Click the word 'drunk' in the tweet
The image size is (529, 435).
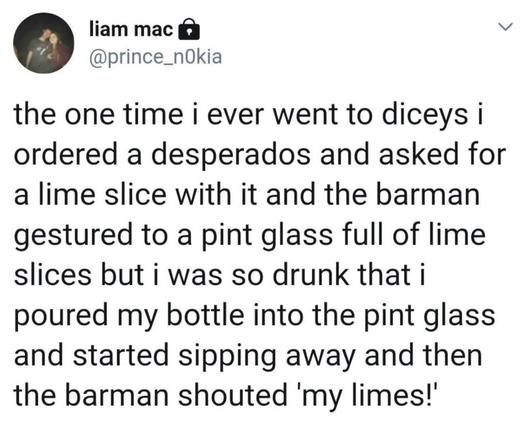pyautogui.click(x=310, y=274)
